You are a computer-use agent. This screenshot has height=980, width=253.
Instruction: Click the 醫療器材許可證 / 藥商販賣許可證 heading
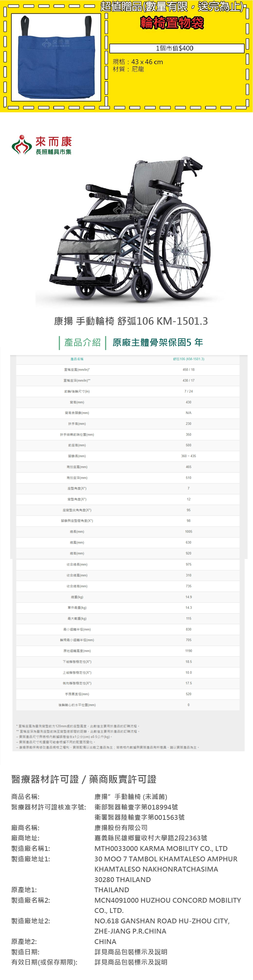point(84,779)
